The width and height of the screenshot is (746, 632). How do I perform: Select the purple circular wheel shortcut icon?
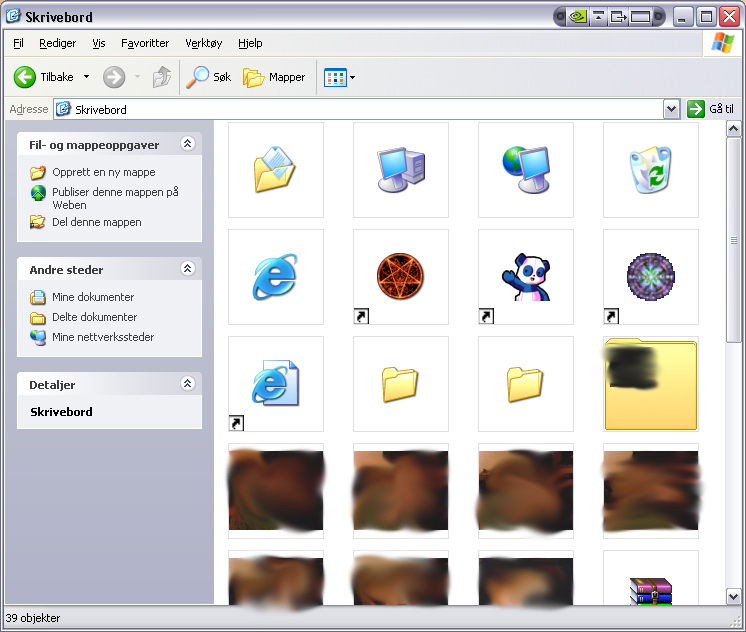pyautogui.click(x=650, y=276)
